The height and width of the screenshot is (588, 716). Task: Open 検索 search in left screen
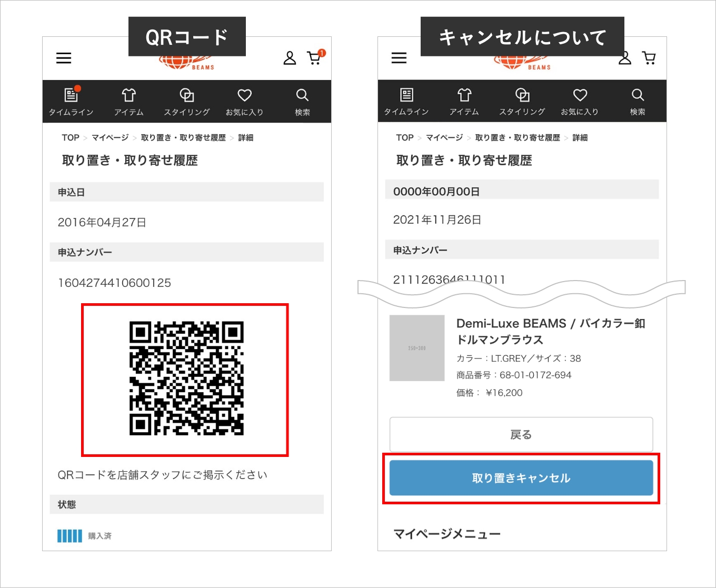click(x=302, y=102)
